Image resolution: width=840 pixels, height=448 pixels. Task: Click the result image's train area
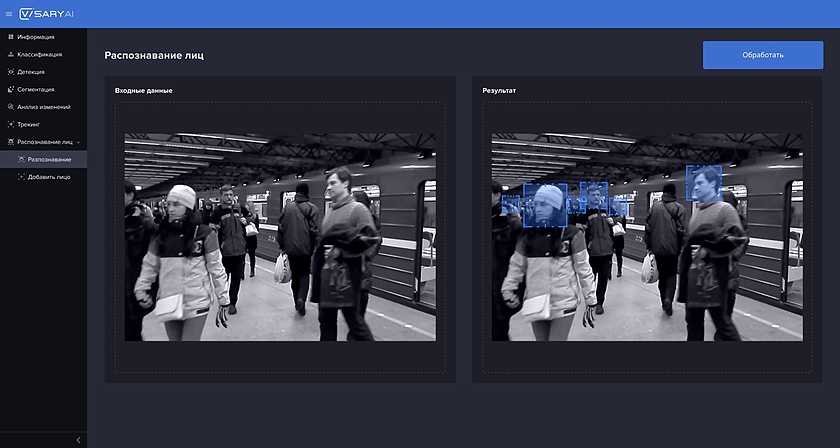point(760,240)
